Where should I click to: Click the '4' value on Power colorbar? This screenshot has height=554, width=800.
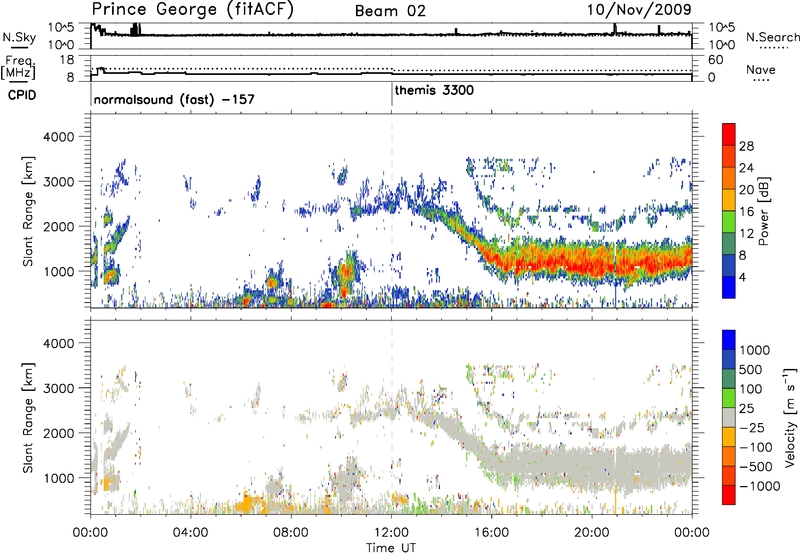coord(742,277)
